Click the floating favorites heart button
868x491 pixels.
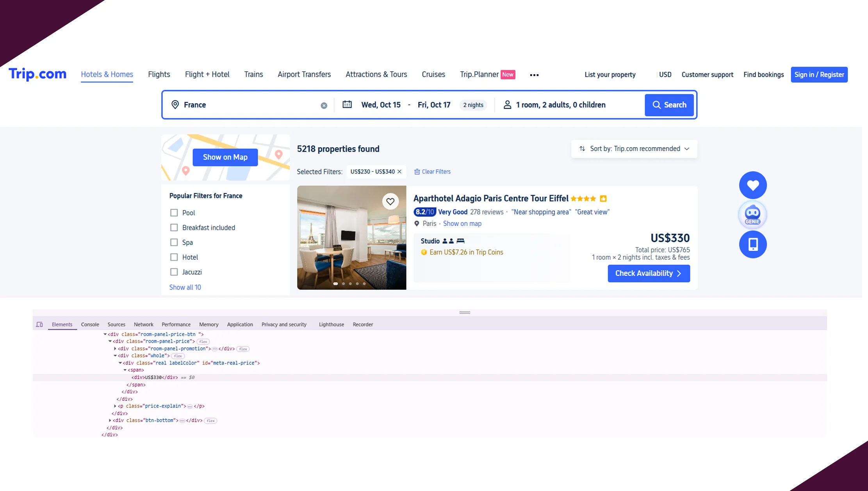[752, 185]
